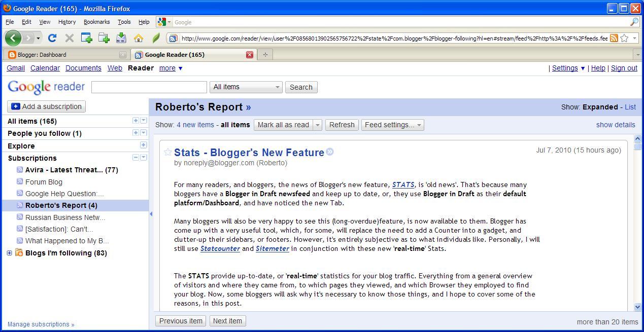Screen dimensions: 644x332
Task: Open the Feed settings dropdown
Action: [x=392, y=125]
